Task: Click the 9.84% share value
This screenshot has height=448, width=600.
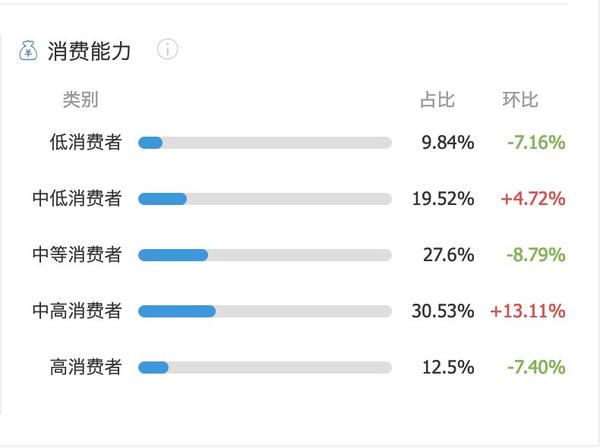Action: coord(448,142)
